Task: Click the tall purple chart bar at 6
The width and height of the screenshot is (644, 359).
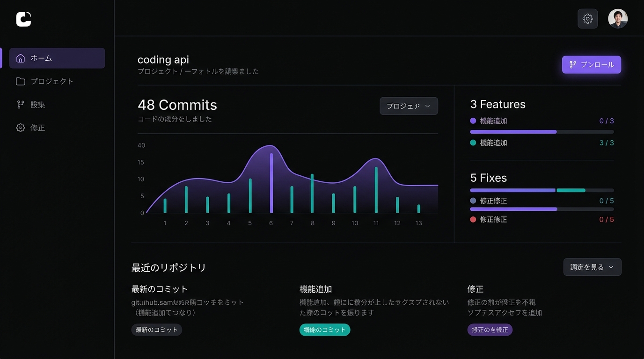Action: tap(271, 183)
